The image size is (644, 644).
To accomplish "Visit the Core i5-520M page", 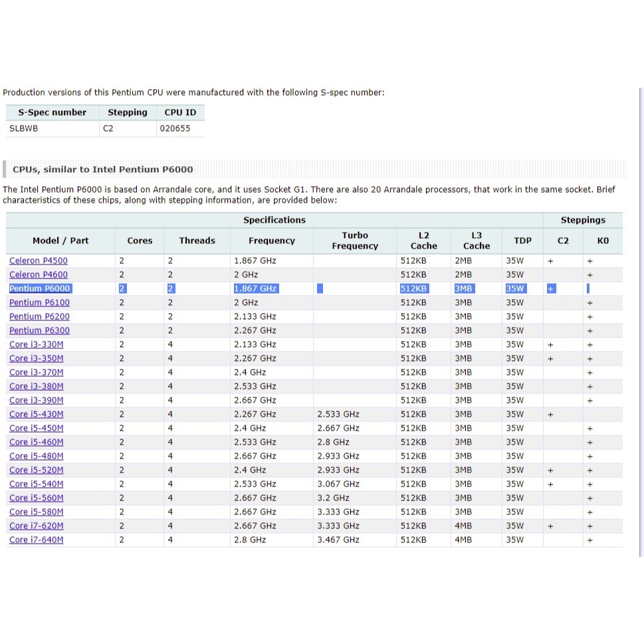I will pyautogui.click(x=37, y=470).
